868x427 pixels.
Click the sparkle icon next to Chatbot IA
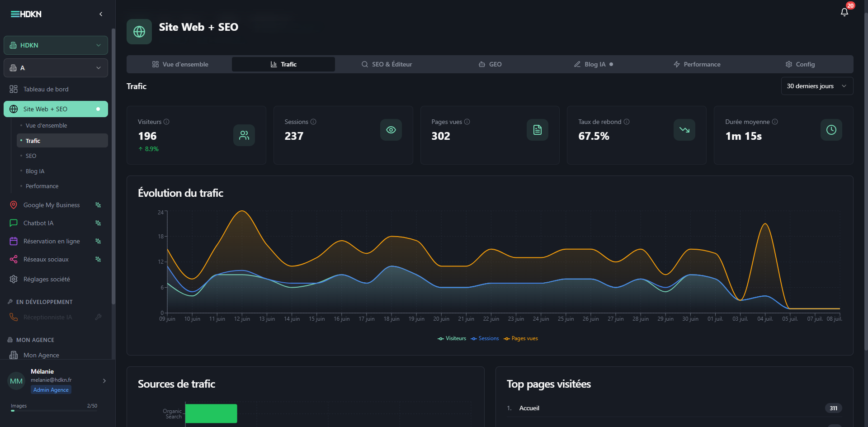(98, 223)
